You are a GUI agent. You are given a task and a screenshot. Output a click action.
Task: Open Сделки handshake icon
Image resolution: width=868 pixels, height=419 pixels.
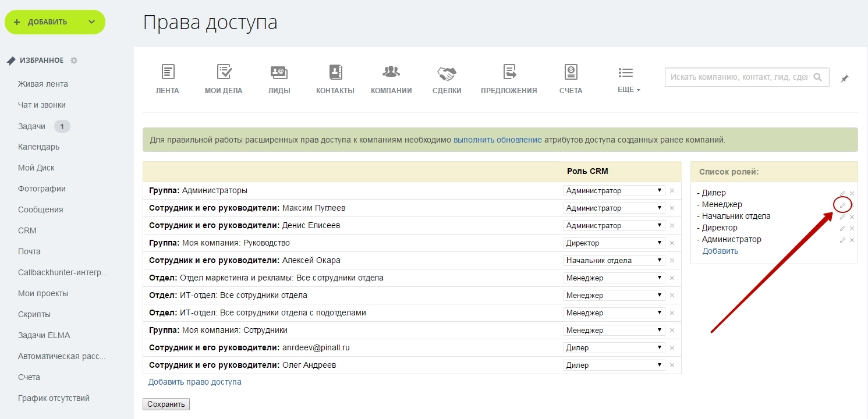click(x=447, y=73)
